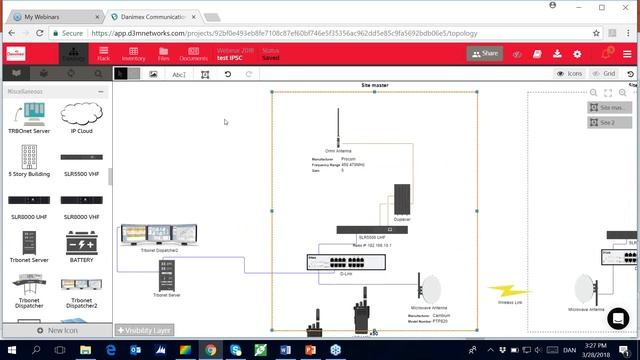Select the 5 Story Building icon
Image resolution: width=640 pixels, height=360 pixels.
point(29,161)
